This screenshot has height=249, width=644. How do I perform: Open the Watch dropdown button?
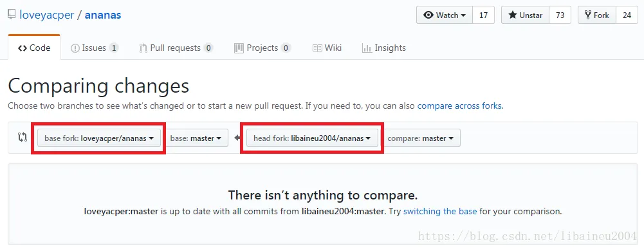(445, 15)
